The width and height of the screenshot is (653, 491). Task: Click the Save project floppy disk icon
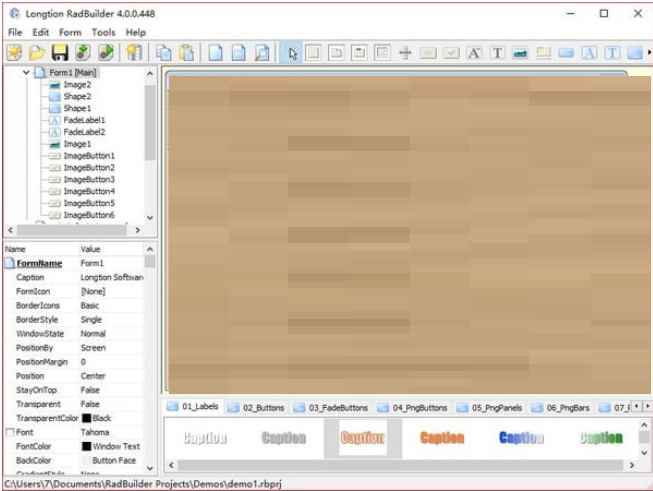click(x=60, y=53)
